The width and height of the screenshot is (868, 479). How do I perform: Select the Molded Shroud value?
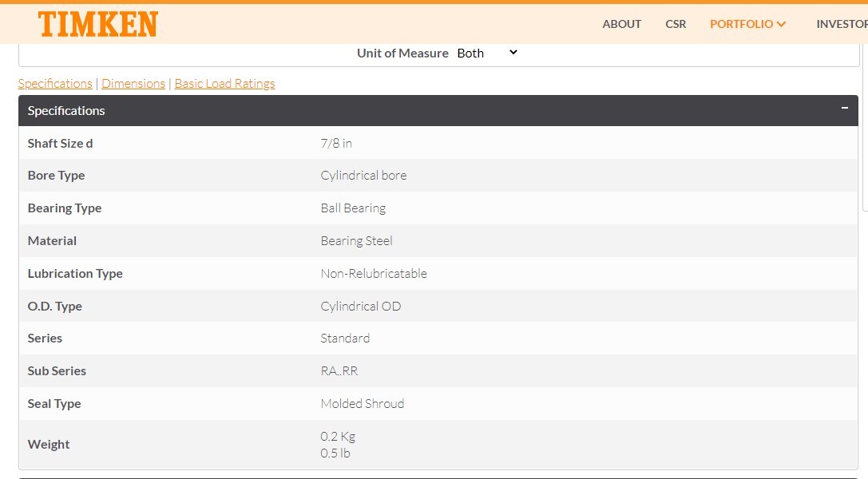click(362, 403)
